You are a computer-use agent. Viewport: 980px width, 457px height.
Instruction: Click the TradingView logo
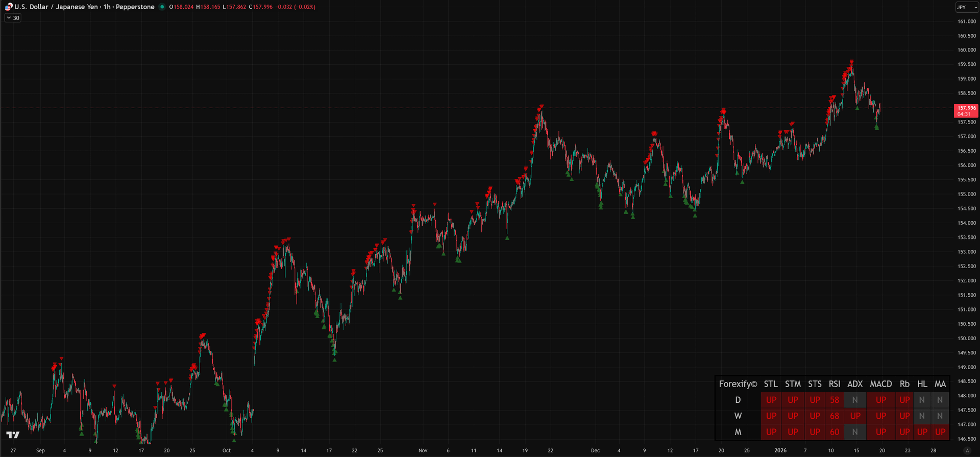click(x=13, y=435)
